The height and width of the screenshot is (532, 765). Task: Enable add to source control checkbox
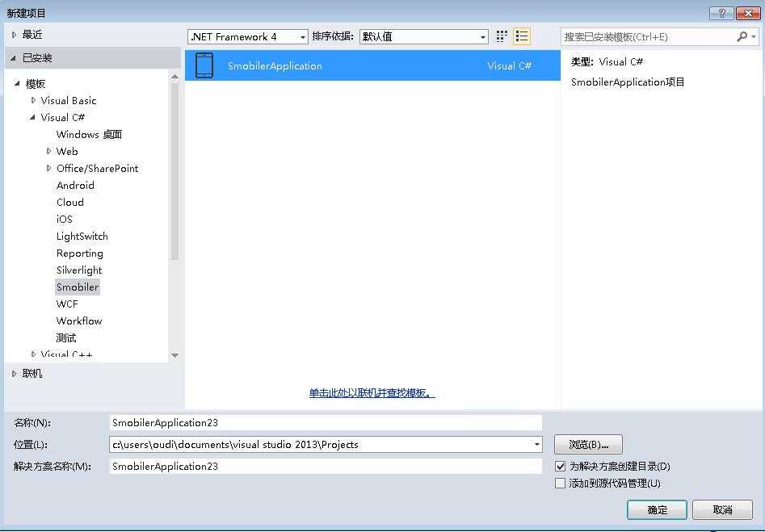point(560,484)
